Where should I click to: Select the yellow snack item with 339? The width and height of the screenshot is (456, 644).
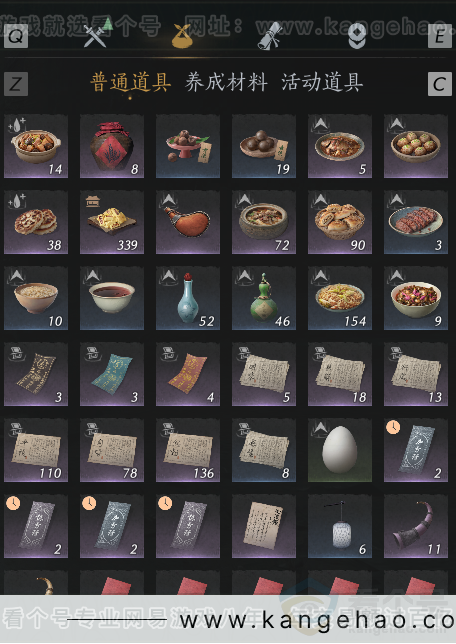(x=112, y=222)
